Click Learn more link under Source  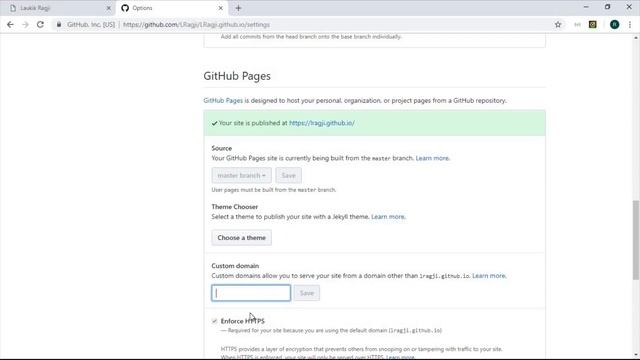pyautogui.click(x=432, y=158)
